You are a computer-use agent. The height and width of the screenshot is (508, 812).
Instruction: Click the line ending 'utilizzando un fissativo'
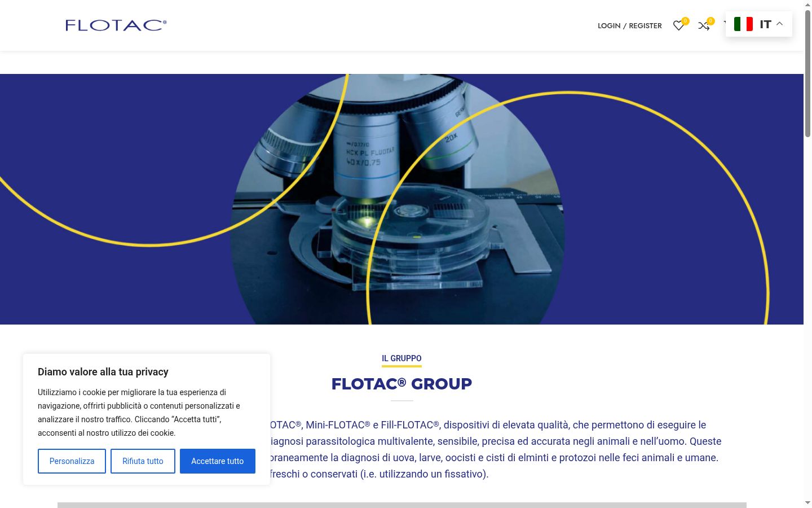tap(379, 474)
